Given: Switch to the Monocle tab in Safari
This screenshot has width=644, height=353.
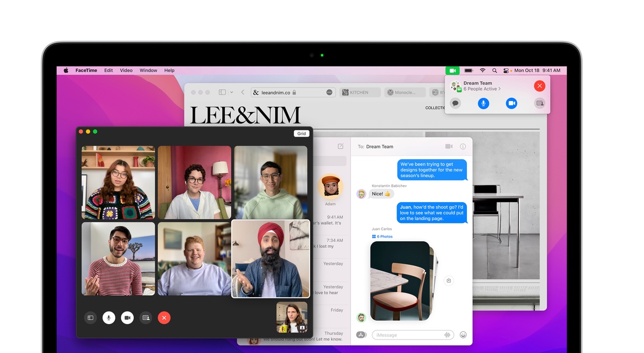Looking at the screenshot, I should tap(405, 92).
